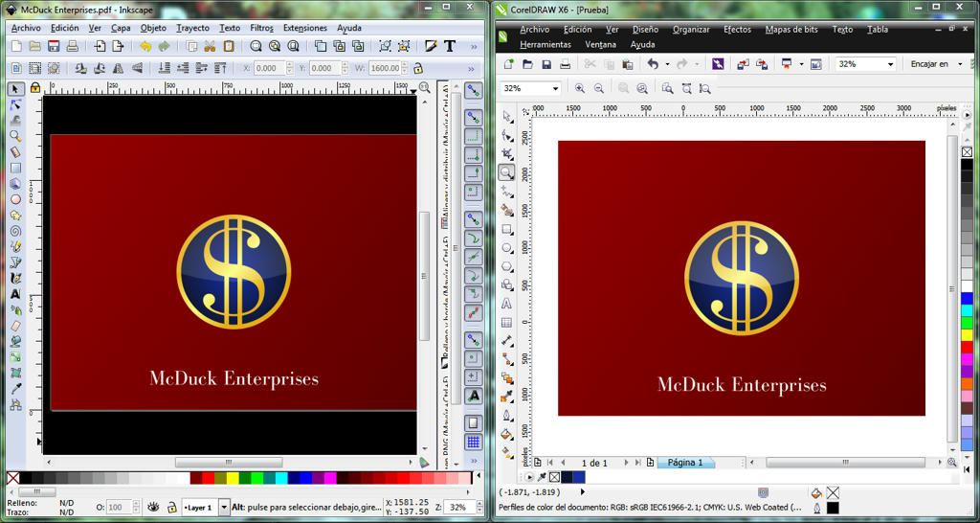Viewport: 980px width, 523px height.
Task: Click Inkscape horizontal canvas scrollbar thumb
Action: pos(228,463)
